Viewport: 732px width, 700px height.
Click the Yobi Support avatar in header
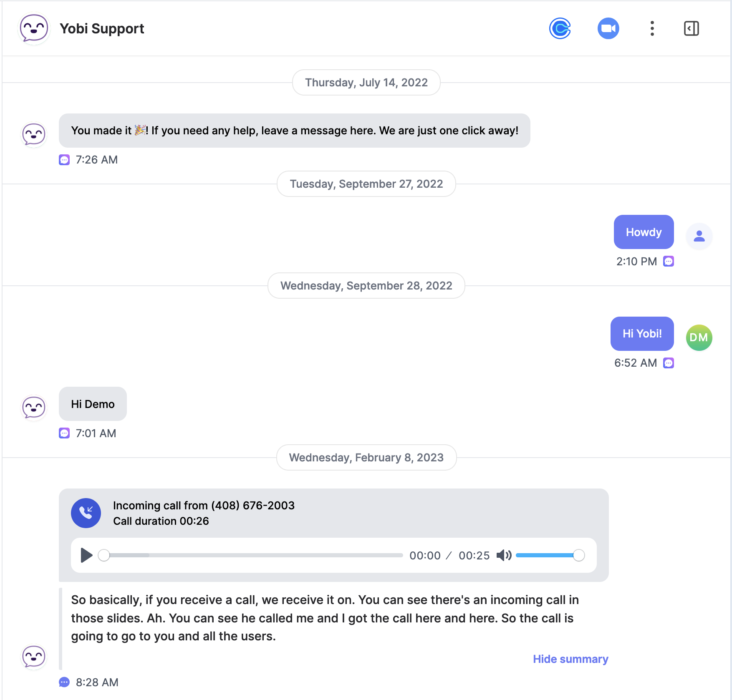tap(34, 28)
